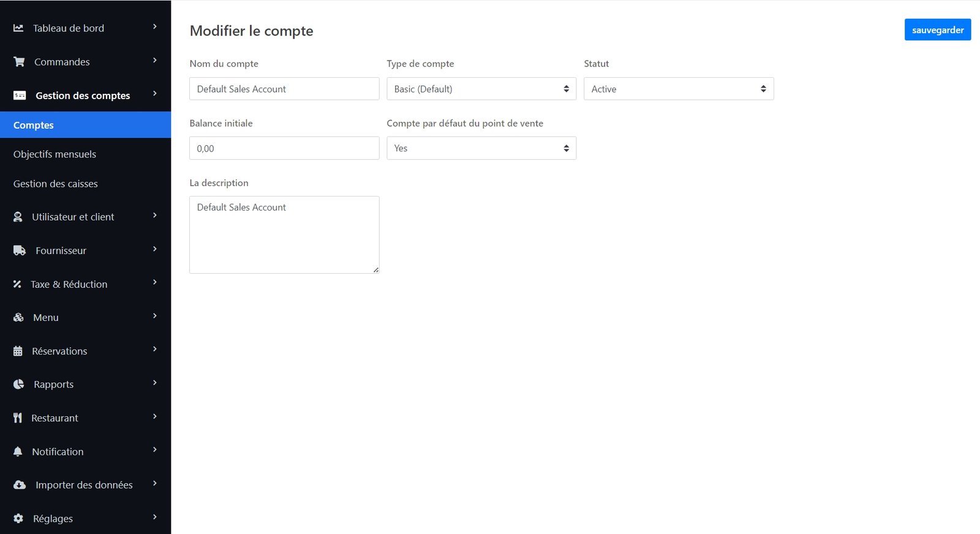Click the Tableau de bord chart icon

point(18,28)
